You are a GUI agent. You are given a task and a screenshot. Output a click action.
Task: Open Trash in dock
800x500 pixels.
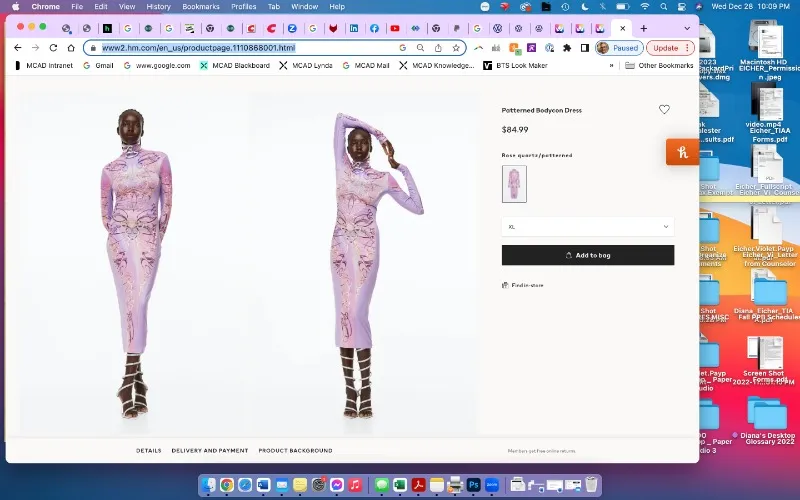click(591, 484)
